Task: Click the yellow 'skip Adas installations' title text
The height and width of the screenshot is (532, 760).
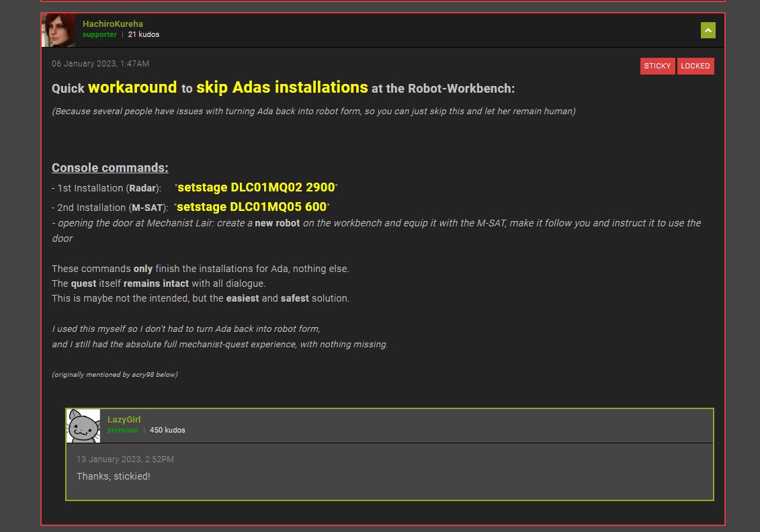Action: coord(282,87)
